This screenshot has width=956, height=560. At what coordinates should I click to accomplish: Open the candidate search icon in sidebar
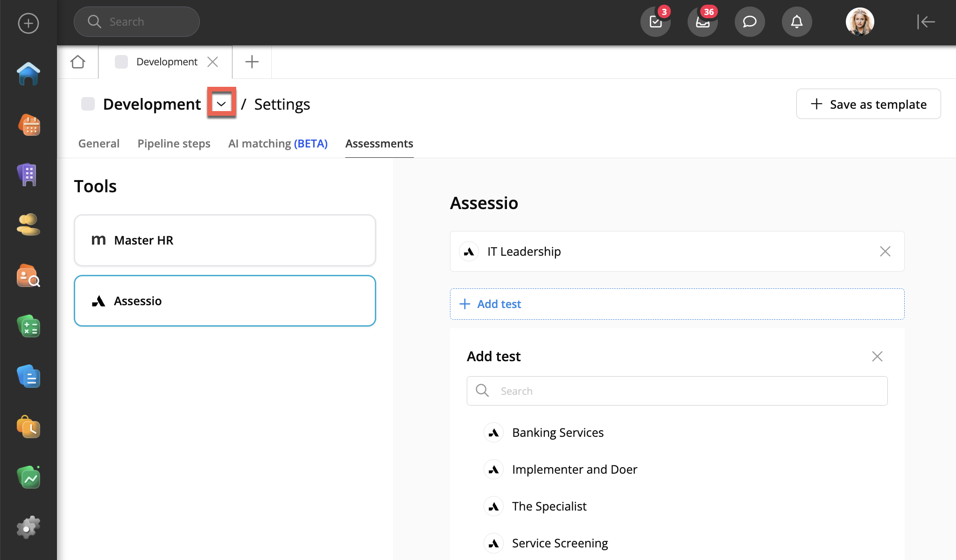pos(28,276)
